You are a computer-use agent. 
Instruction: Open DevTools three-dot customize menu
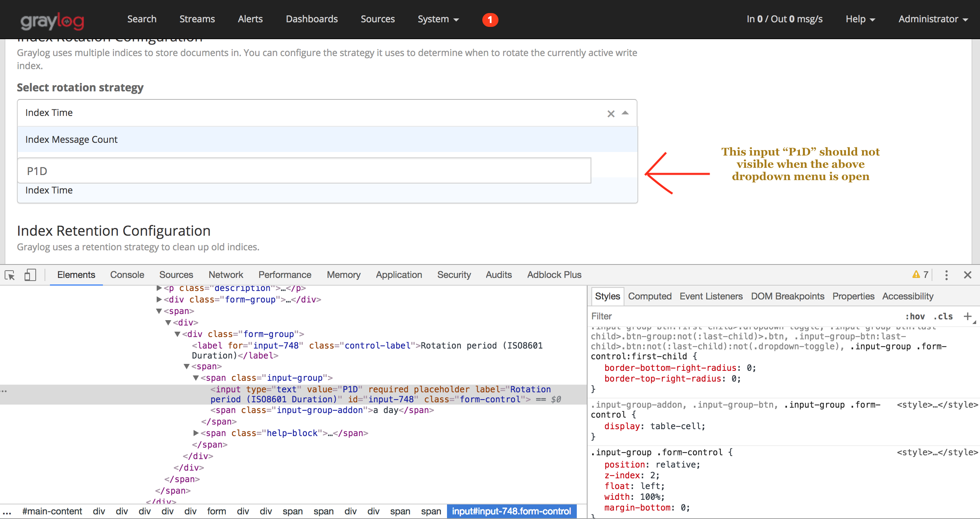[946, 275]
